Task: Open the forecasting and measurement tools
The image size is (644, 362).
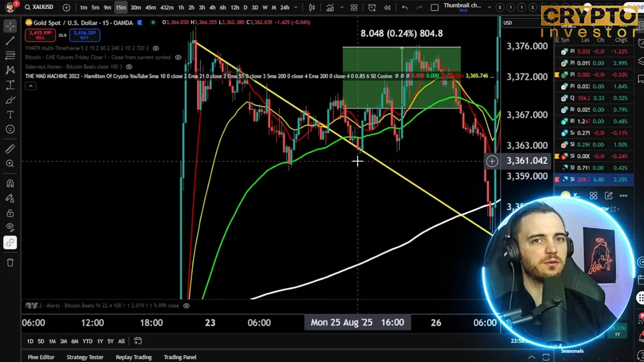Action: [10, 85]
